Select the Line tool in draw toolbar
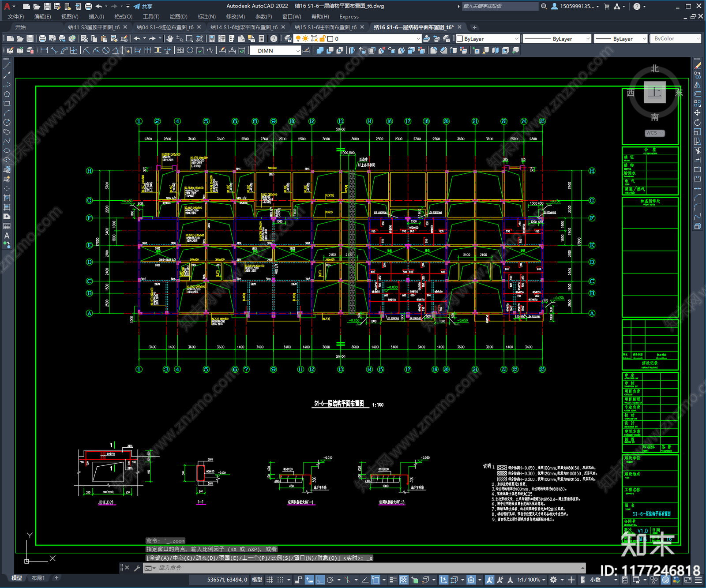Image resolution: width=706 pixels, height=588 pixels. click(x=7, y=65)
